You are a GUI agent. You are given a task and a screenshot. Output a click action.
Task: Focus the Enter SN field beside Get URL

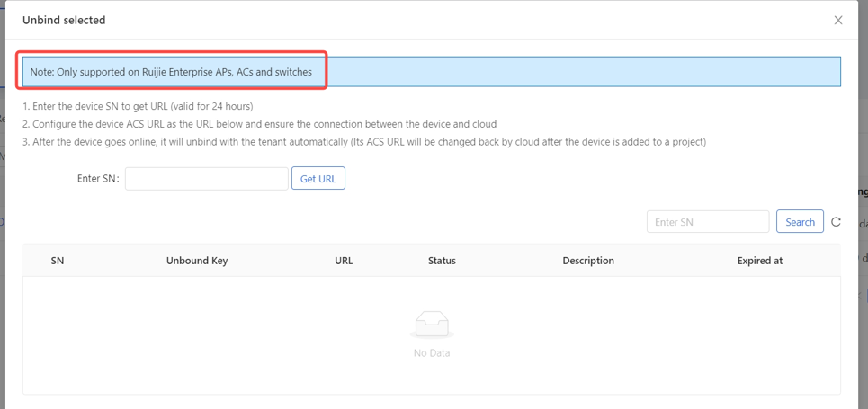pyautogui.click(x=207, y=179)
